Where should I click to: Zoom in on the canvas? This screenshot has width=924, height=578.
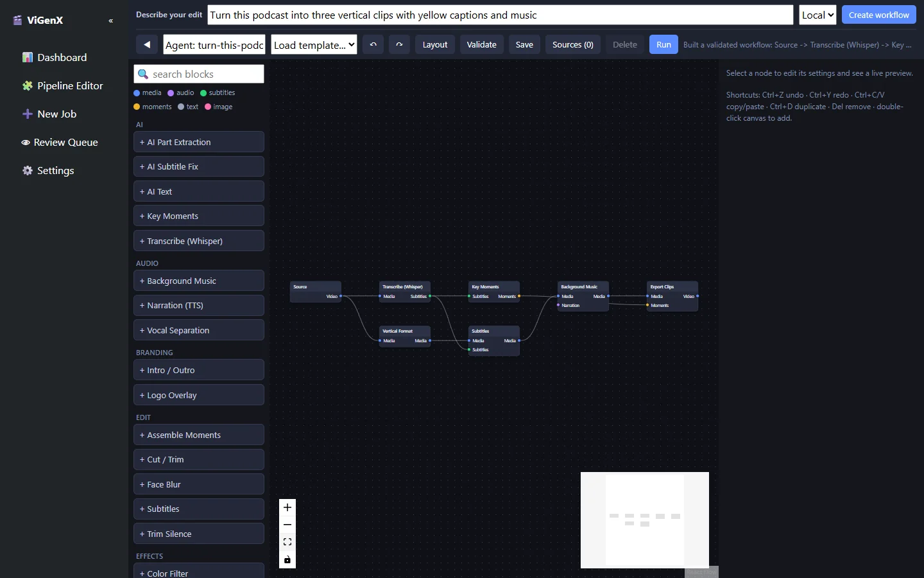(x=287, y=507)
